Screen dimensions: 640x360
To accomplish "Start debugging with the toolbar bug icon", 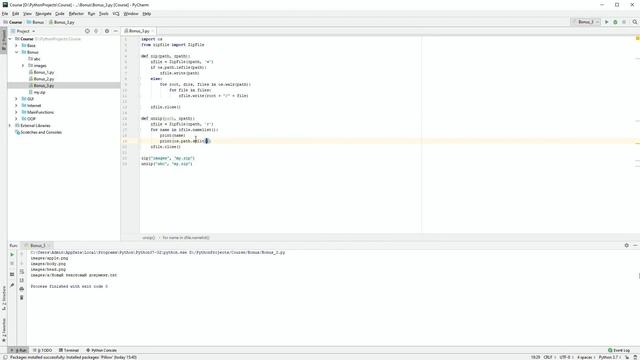I will click(615, 22).
